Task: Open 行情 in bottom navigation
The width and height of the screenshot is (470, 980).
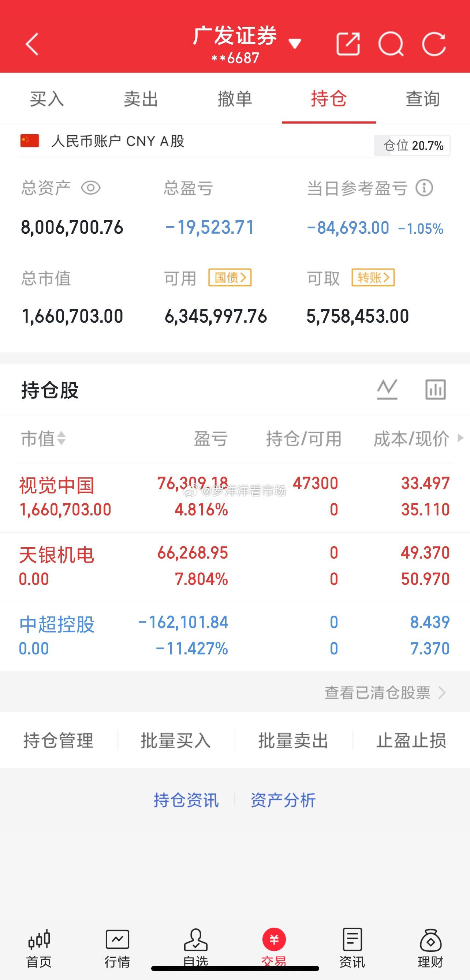Action: click(117, 948)
